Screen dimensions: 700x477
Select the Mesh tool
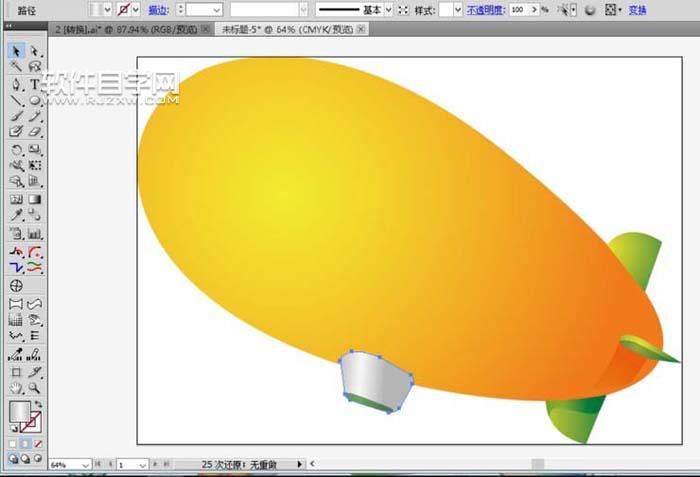click(x=16, y=199)
